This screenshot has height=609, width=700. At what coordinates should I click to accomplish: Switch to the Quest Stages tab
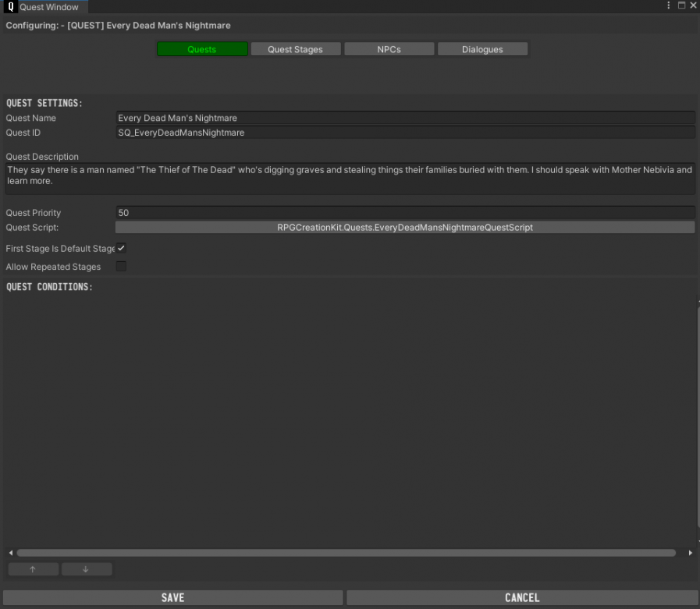coord(295,49)
